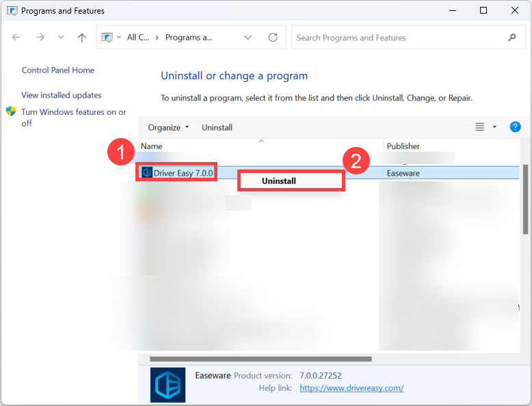Click the Forward navigation arrow
This screenshot has height=406, width=532.
40,38
